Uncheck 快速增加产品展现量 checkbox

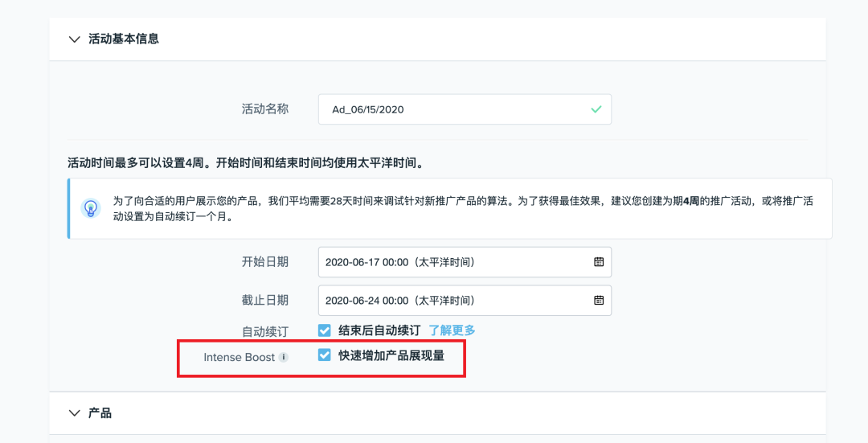coord(325,355)
